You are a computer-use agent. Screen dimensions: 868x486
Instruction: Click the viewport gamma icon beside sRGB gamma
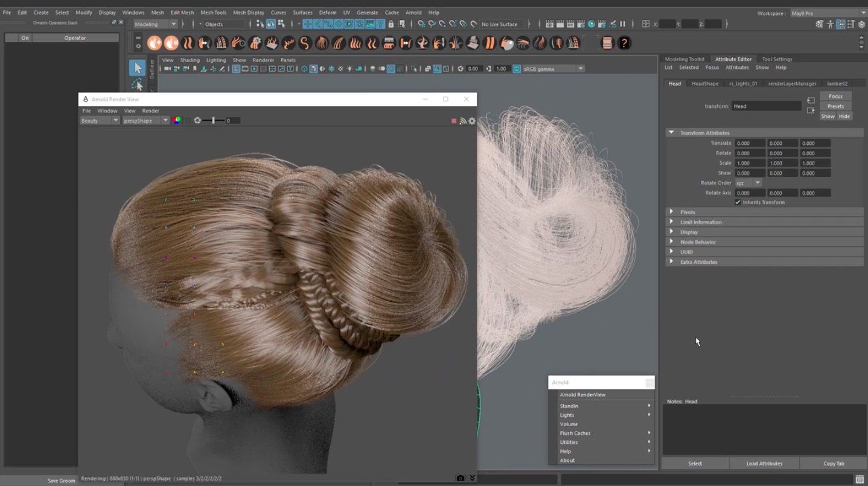(x=517, y=69)
